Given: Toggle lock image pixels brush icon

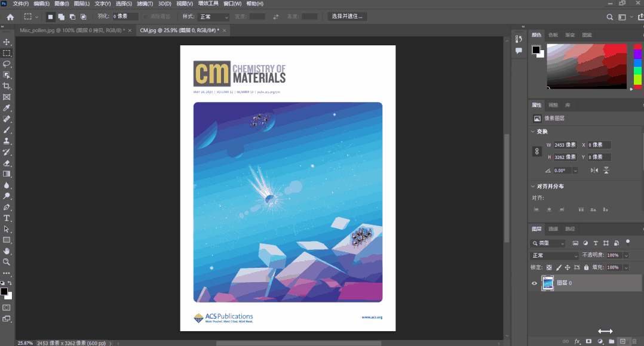Looking at the screenshot, I should coord(559,267).
